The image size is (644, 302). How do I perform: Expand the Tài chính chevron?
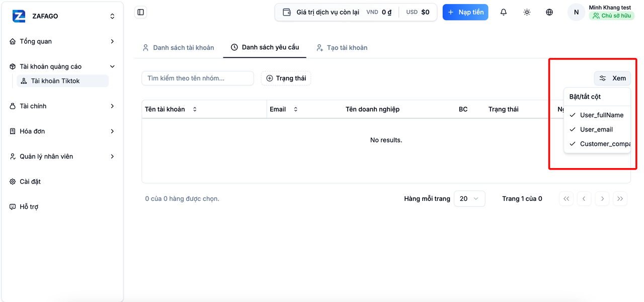coord(112,106)
